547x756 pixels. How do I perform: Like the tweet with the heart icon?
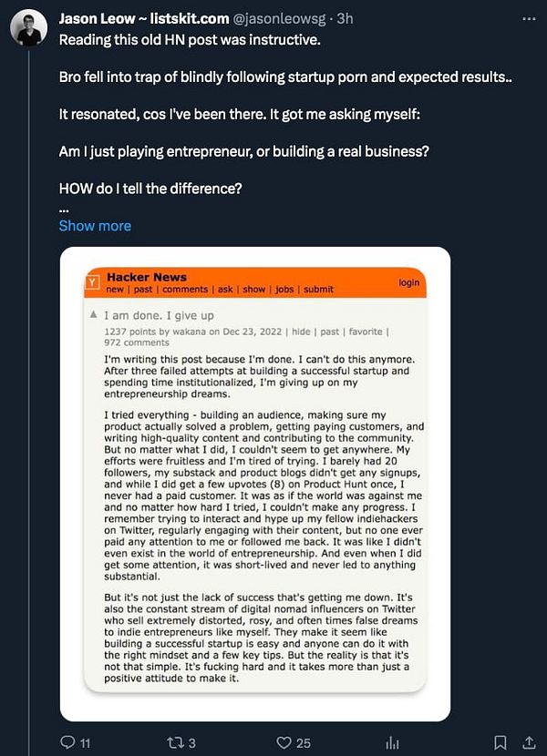(284, 742)
